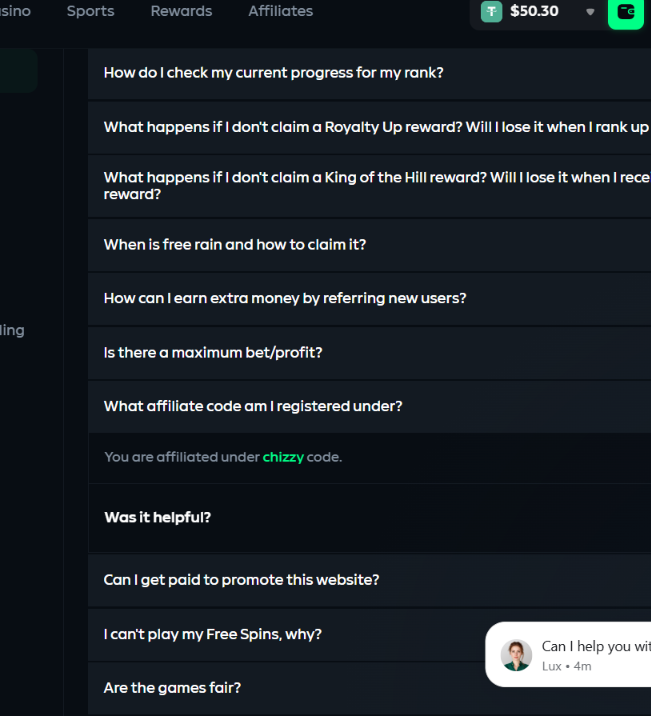This screenshot has width=651, height=716.
Task: Open the green wallet icon button
Action: click(x=626, y=12)
